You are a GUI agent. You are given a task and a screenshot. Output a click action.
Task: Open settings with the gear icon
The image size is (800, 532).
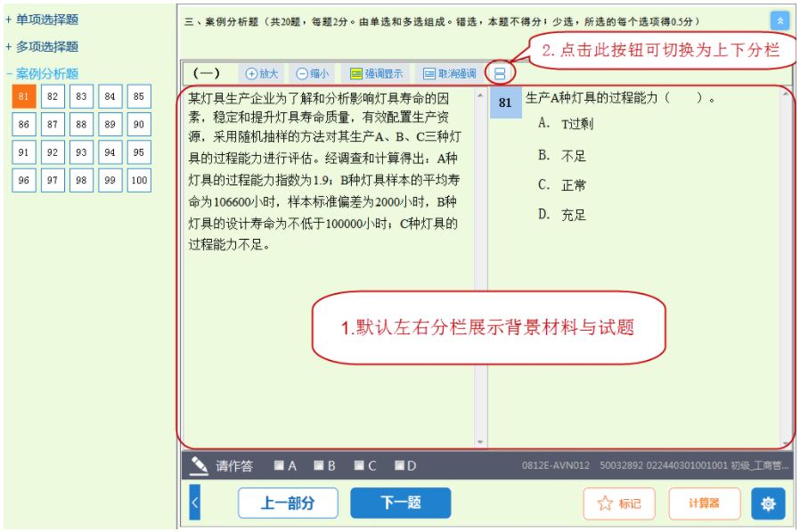tap(768, 503)
